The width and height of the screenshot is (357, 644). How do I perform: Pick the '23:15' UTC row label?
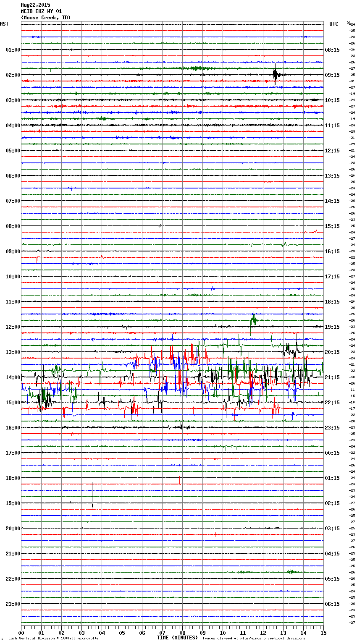332,428
